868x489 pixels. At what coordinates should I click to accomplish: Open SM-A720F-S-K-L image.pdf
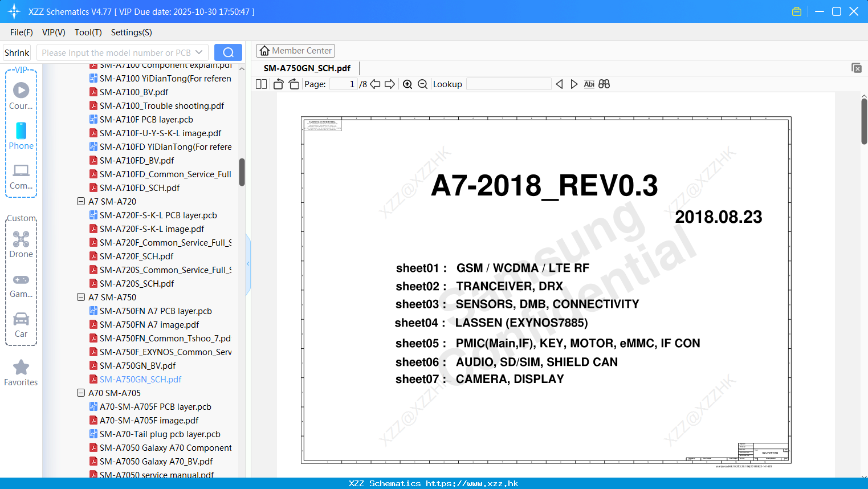click(152, 229)
